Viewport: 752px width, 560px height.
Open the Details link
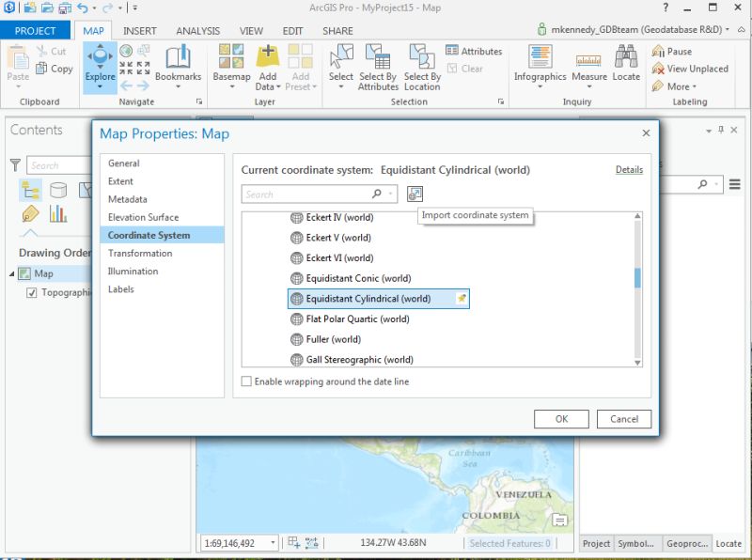click(x=629, y=170)
